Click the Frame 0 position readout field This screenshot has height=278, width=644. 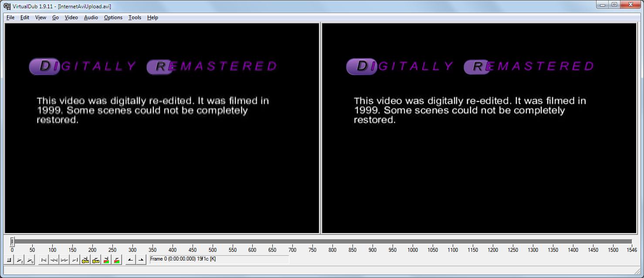click(x=219, y=259)
